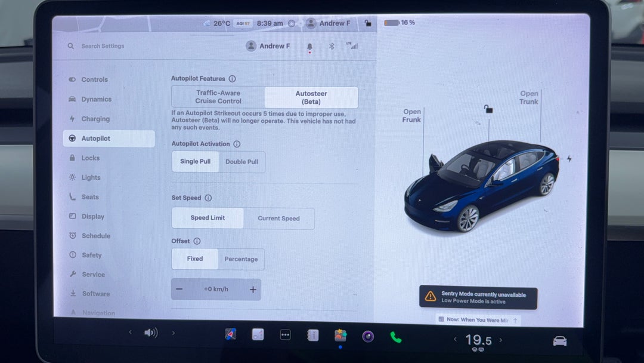The height and width of the screenshot is (363, 644).
Task: Select the Double Pull Autopilot activation option
Action: (242, 161)
